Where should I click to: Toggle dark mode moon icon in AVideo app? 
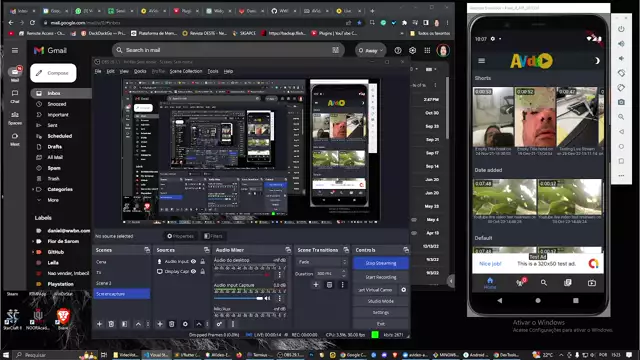tap(597, 61)
